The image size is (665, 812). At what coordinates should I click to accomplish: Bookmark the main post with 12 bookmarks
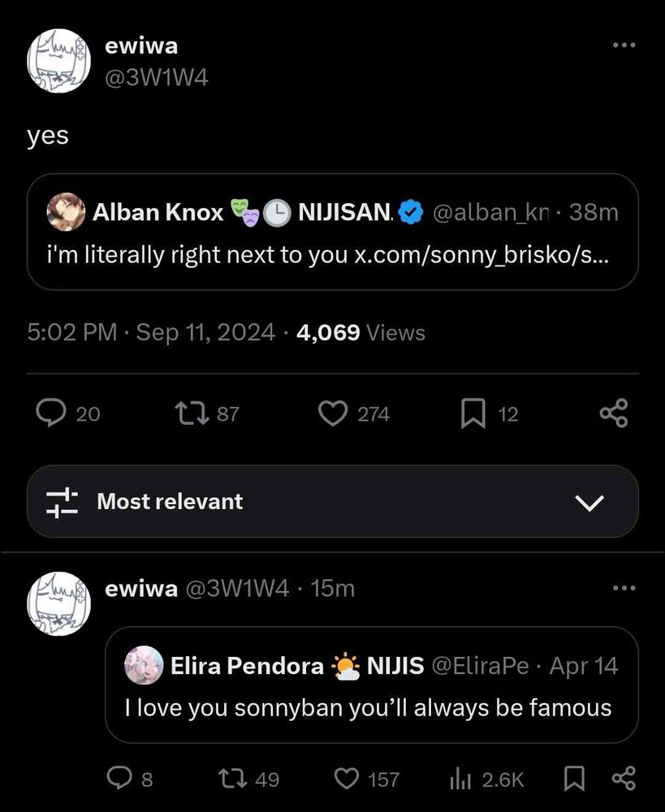pyautogui.click(x=473, y=414)
